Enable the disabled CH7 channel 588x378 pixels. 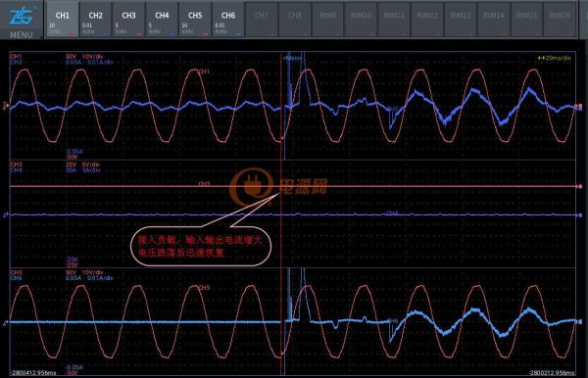point(262,20)
